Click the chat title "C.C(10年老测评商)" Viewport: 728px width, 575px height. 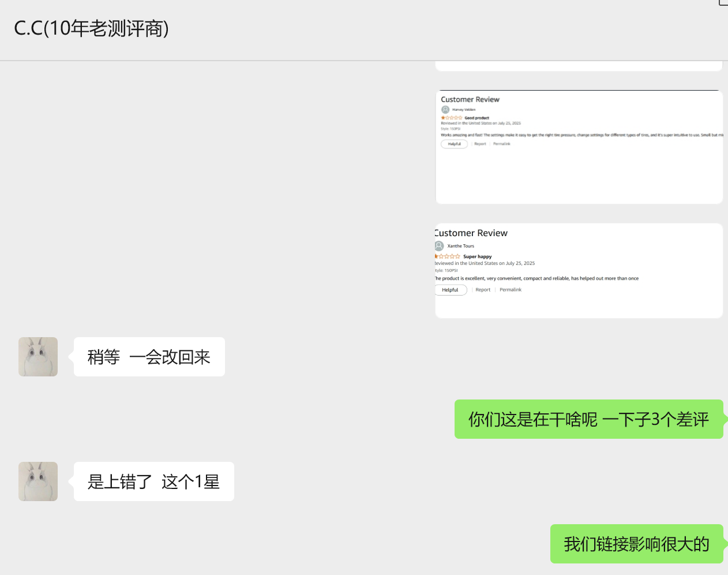(91, 28)
